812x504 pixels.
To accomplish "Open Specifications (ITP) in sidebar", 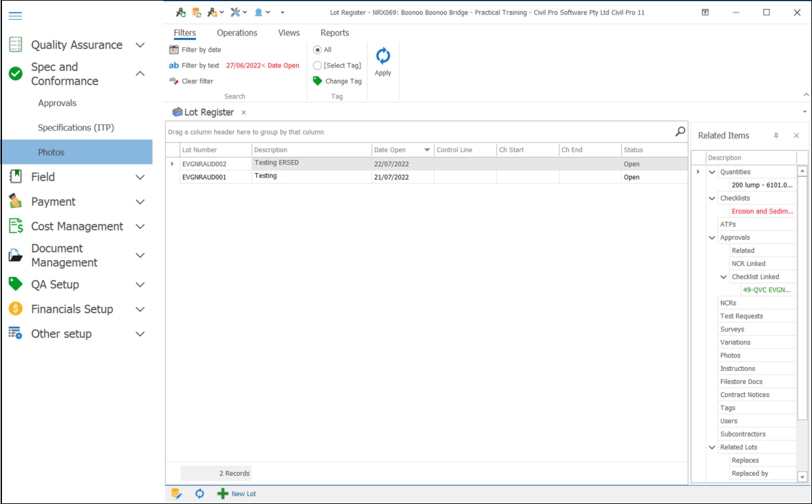I will [76, 128].
